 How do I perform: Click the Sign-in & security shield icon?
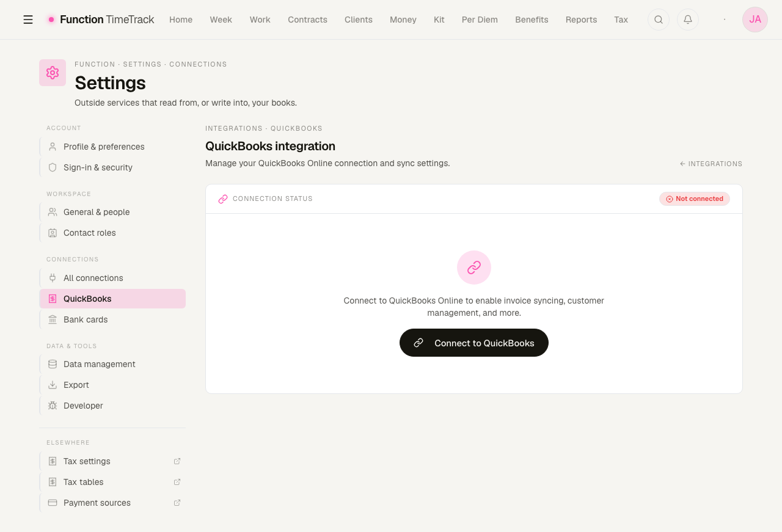point(53,167)
